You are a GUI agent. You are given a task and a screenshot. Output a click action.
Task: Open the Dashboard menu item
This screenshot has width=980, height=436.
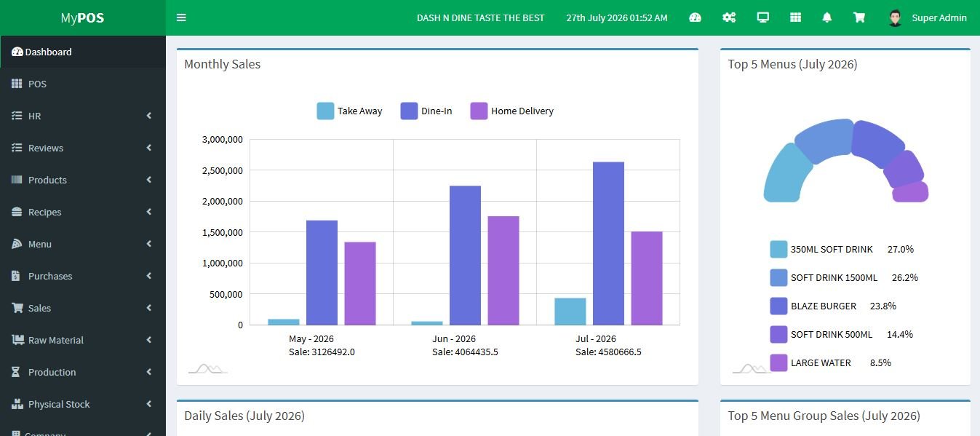pyautogui.click(x=83, y=52)
